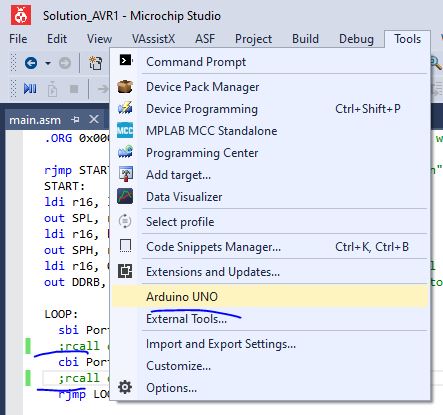The height and width of the screenshot is (415, 443).
Task: Close the main.asm tab
Action: [x=94, y=119]
